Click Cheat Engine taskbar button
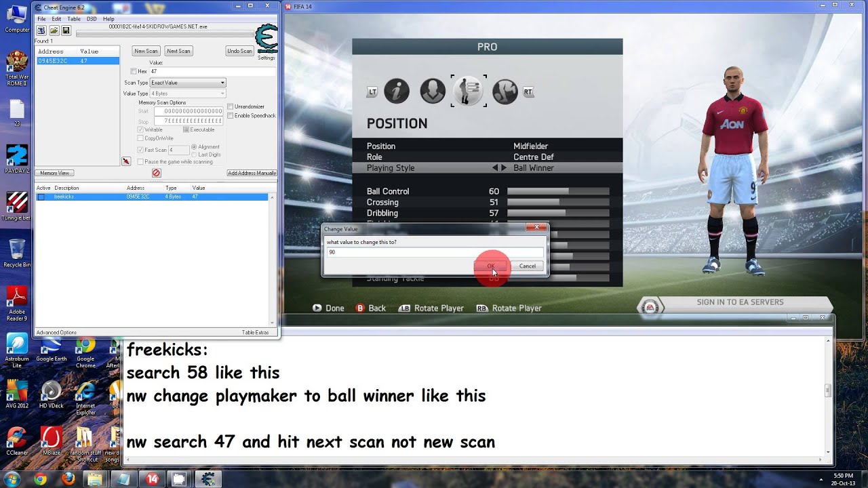Screen dimensions: 868x488 tap(209, 479)
